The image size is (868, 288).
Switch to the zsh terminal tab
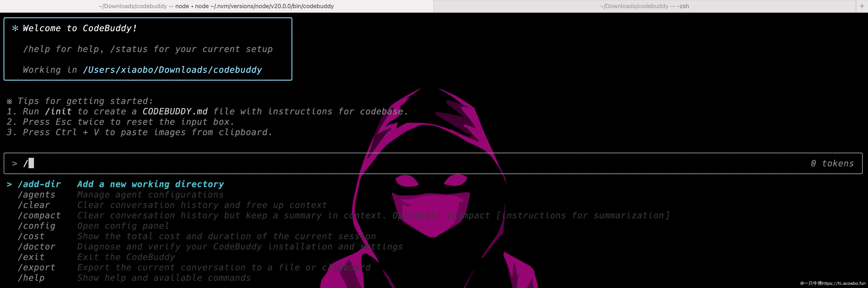pyautogui.click(x=644, y=6)
